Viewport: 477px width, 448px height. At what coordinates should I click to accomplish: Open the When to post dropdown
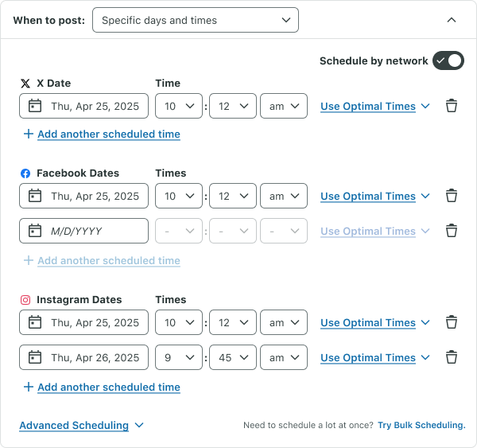[x=195, y=20]
